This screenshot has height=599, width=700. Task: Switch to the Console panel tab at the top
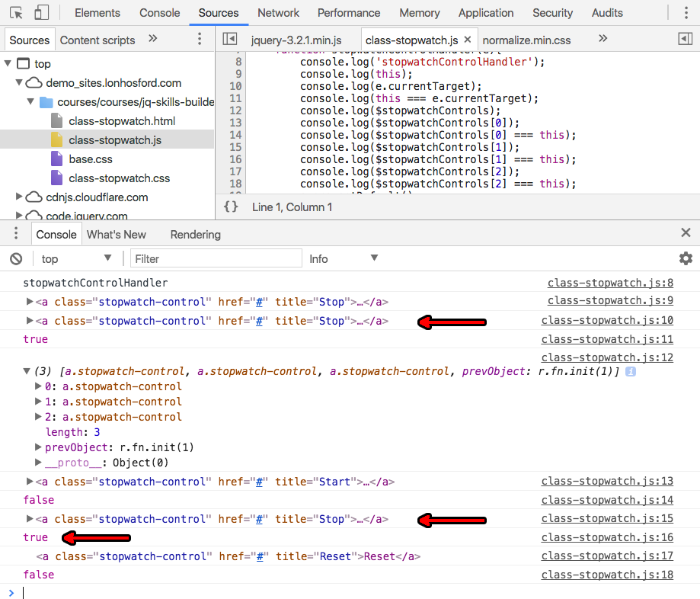coord(159,13)
